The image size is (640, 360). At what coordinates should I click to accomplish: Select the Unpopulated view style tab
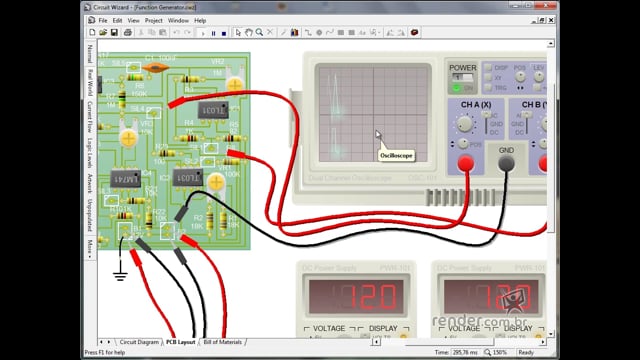pos(90,215)
